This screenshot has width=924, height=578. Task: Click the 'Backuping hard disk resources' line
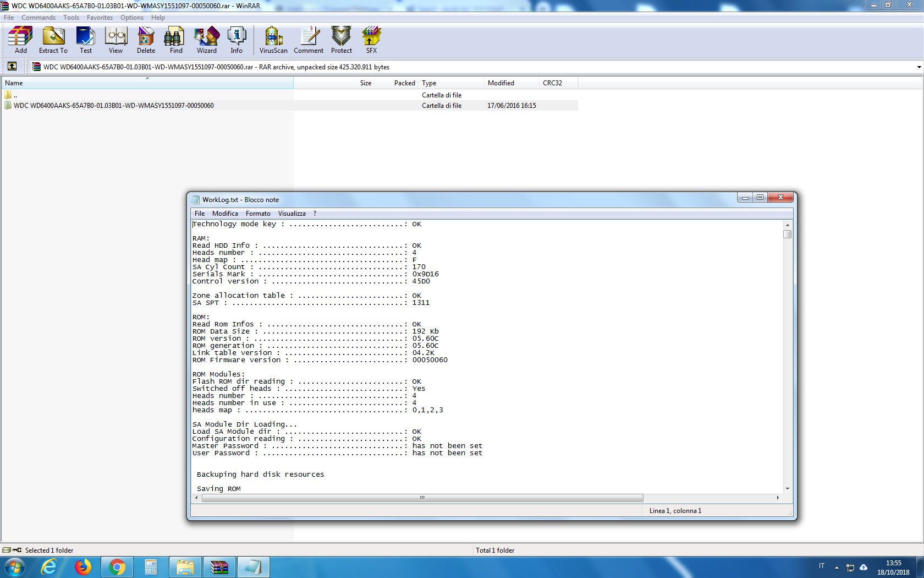[260, 475]
